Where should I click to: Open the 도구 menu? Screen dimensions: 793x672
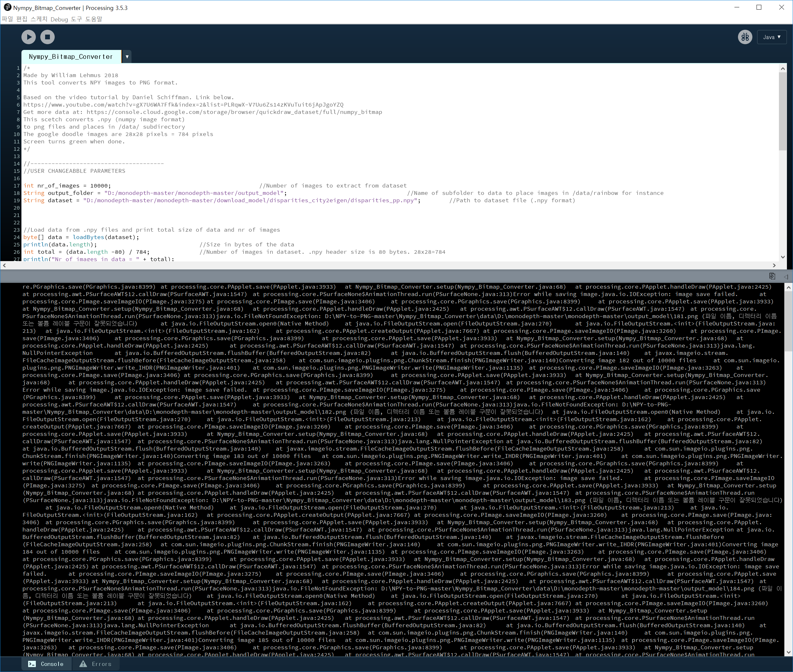click(76, 19)
